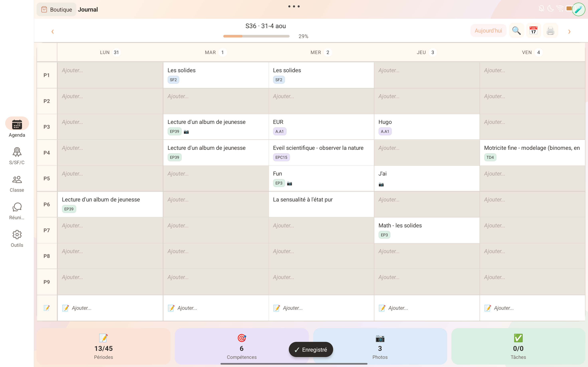588x367 pixels.
Task: Open the calendar date picker icon
Action: [x=533, y=31]
